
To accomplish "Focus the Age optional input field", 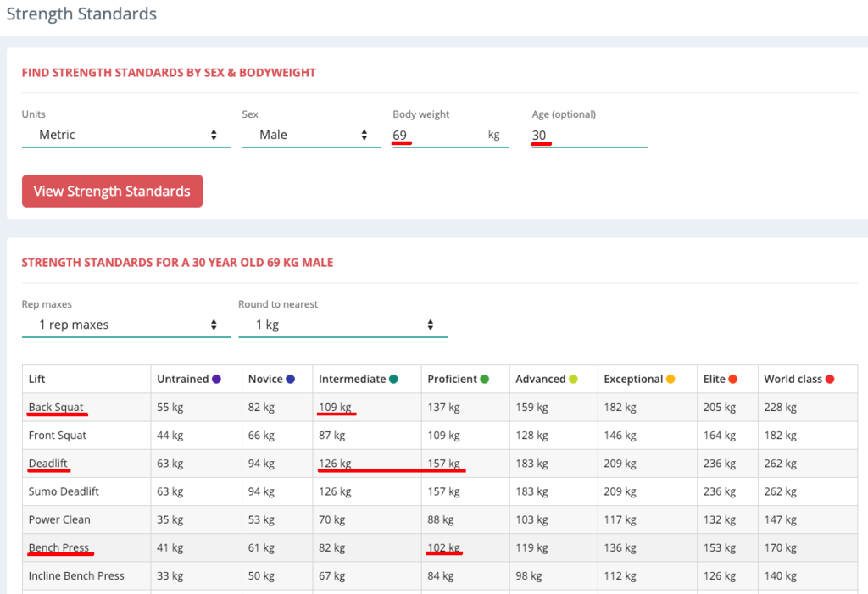I will [x=590, y=135].
